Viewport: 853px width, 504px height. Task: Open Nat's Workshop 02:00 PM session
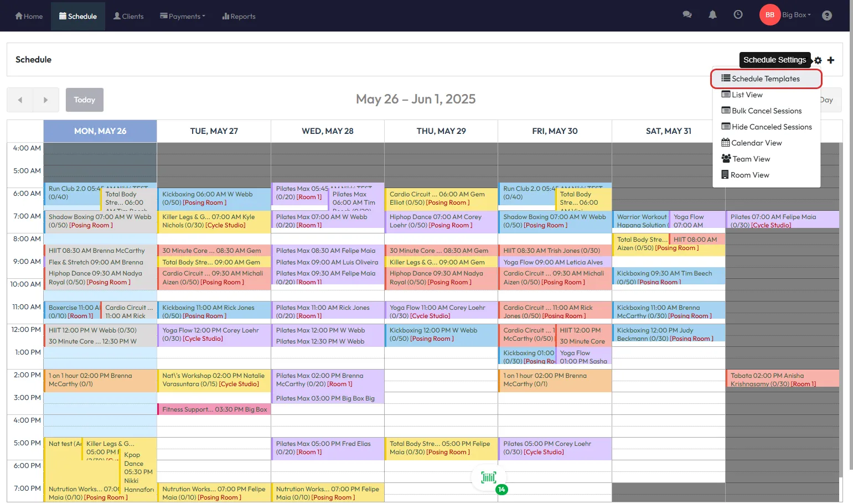coord(214,379)
